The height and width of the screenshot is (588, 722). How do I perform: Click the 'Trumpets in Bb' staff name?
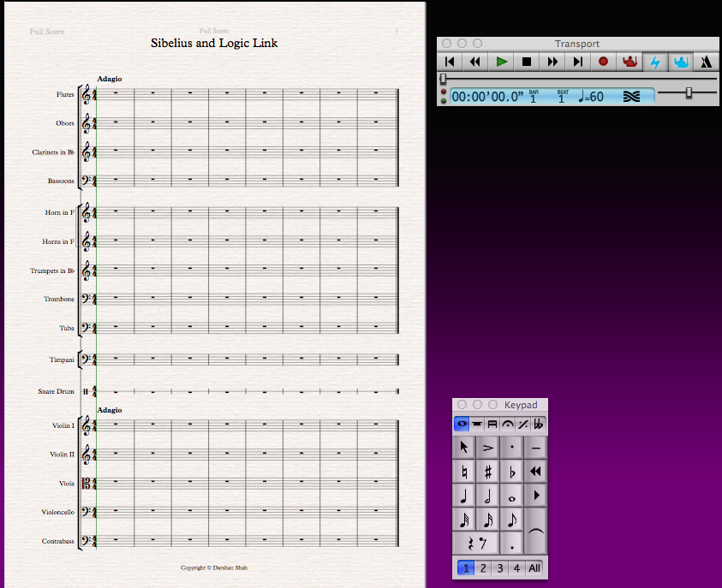52,270
